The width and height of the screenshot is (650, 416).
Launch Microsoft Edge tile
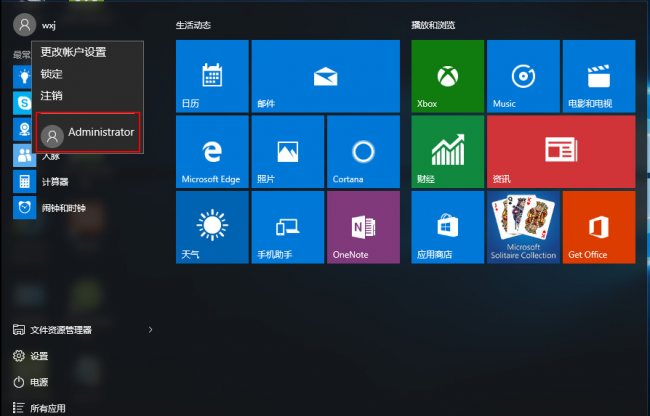click(x=212, y=152)
